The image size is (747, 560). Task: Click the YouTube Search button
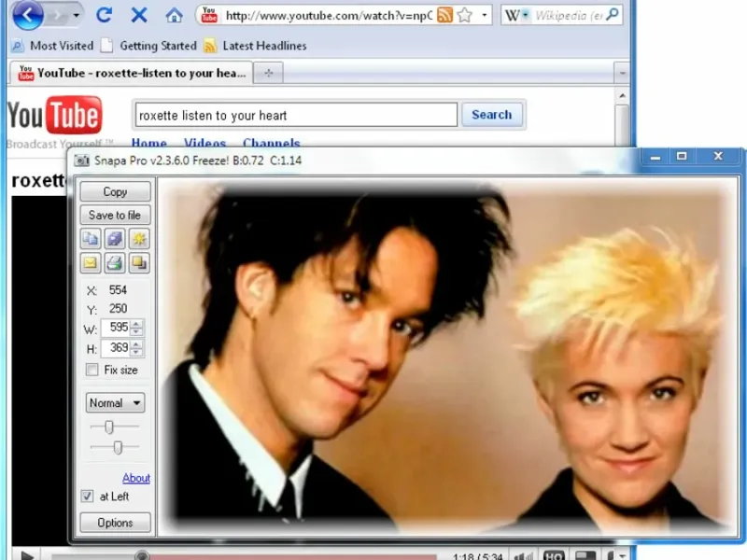tap(492, 115)
